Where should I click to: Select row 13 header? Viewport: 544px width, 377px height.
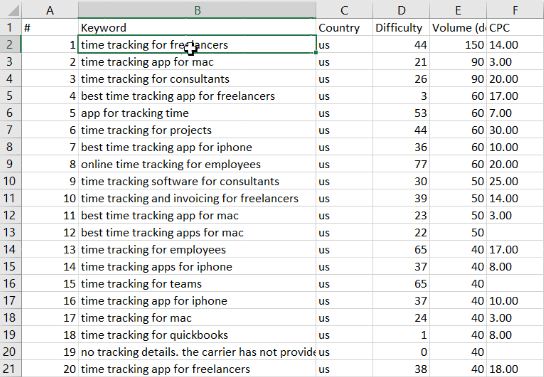[10, 232]
